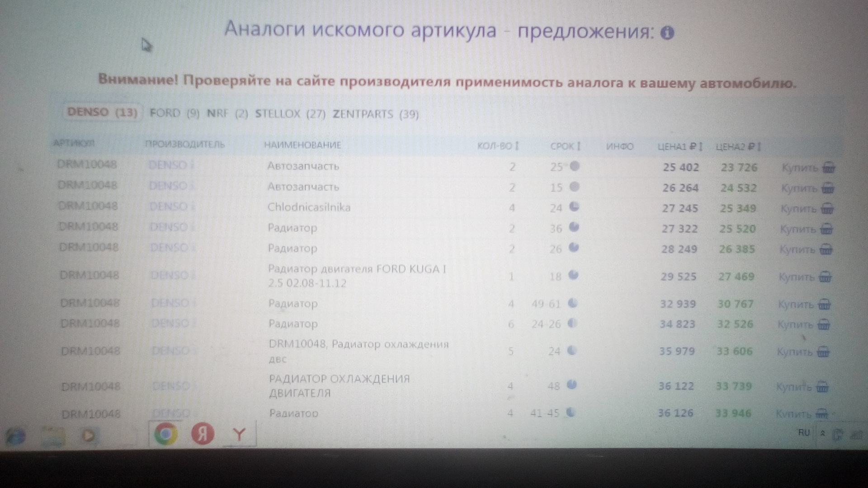Click Купить for the 26 264 offer
This screenshot has width=868, height=488.
[x=799, y=188]
